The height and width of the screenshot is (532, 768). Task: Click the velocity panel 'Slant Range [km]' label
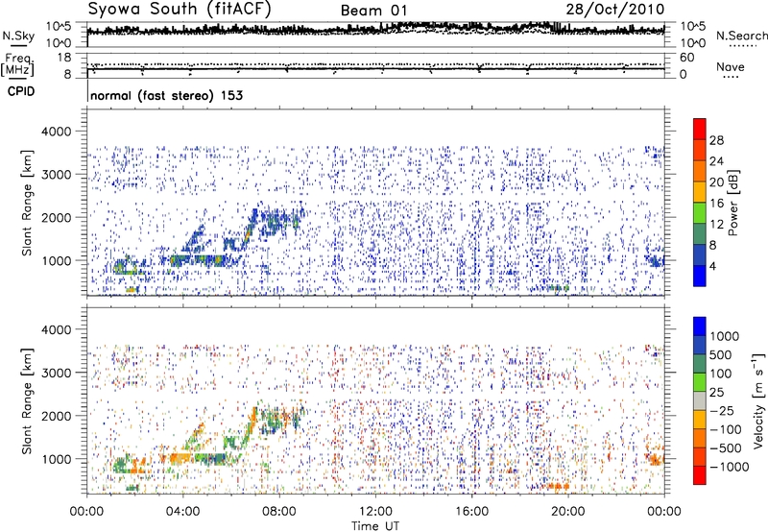click(27, 400)
